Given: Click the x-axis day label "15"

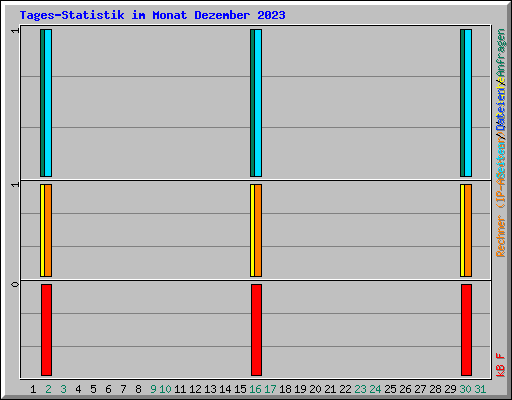Looking at the screenshot, I should point(240,389).
